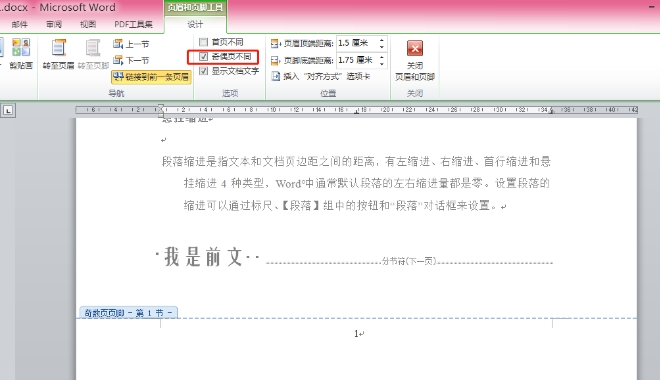This screenshot has height=383, width=660.
Task: Click the 我是前文 heading text
Action: [x=204, y=257]
